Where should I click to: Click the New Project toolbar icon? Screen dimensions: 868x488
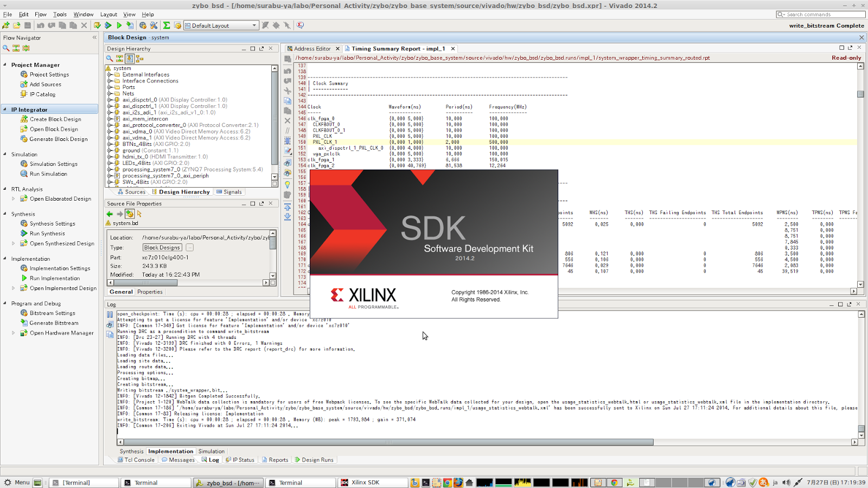6,25
